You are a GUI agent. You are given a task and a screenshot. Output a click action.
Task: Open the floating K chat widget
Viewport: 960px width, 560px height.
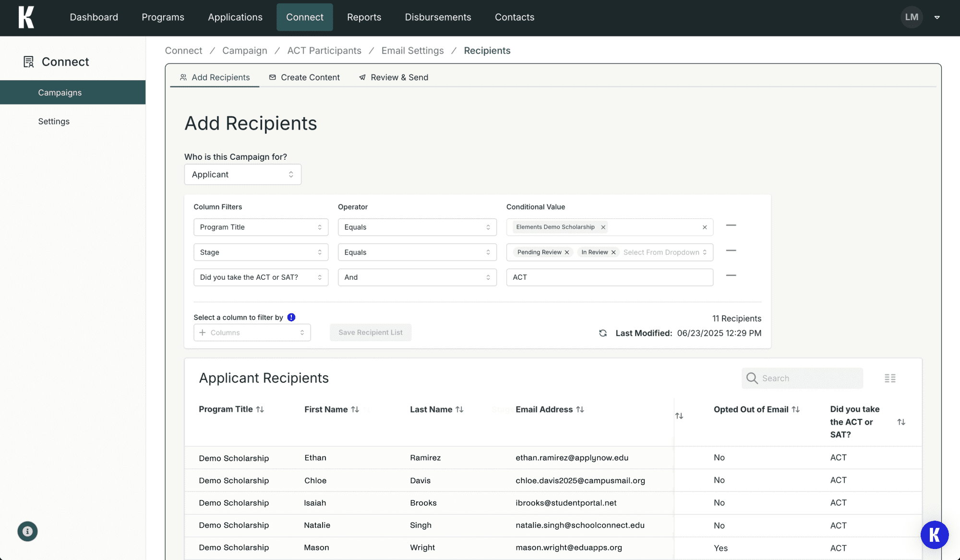[934, 535]
